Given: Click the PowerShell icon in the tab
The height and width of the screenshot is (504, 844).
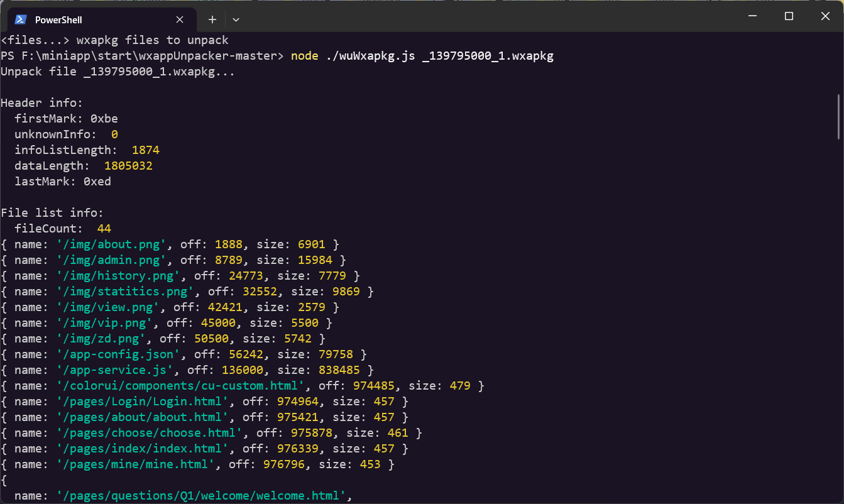Looking at the screenshot, I should pyautogui.click(x=21, y=19).
